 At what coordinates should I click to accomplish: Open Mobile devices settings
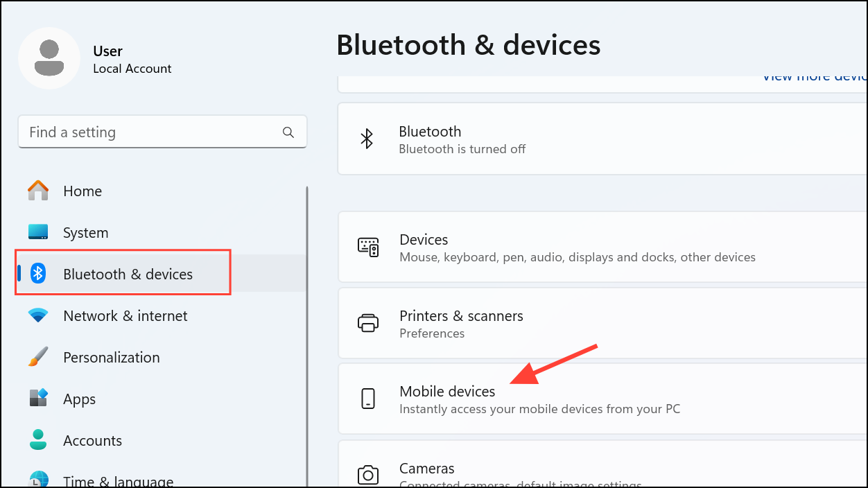(447, 392)
